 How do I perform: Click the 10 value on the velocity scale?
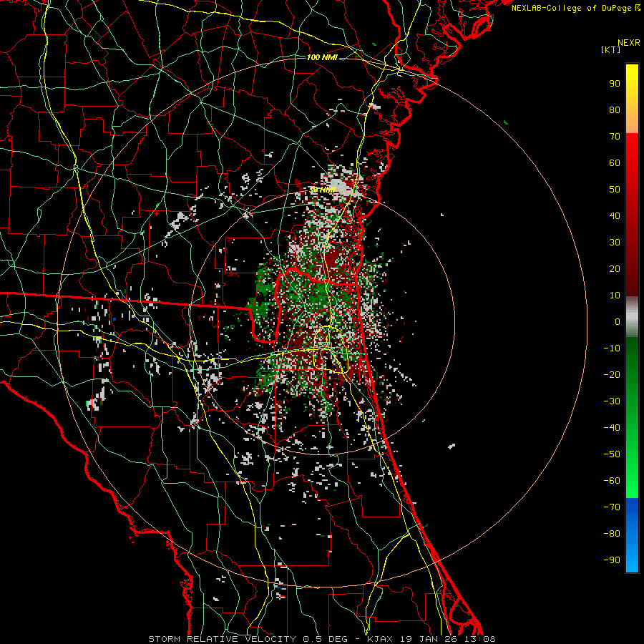[x=615, y=296]
